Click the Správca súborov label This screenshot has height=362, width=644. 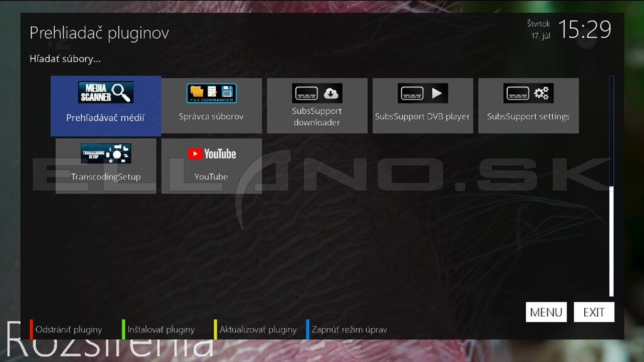pyautogui.click(x=211, y=116)
